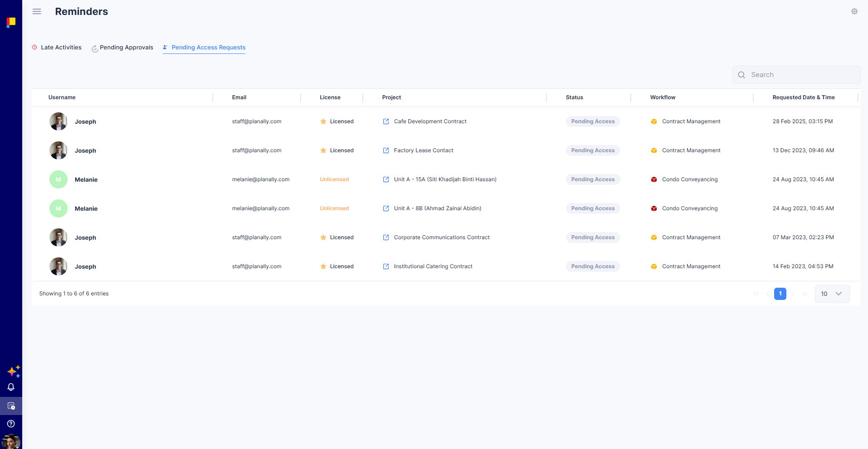Click license star for Factory Lease Contact row
This screenshot has height=449, width=868.
pyautogui.click(x=323, y=150)
